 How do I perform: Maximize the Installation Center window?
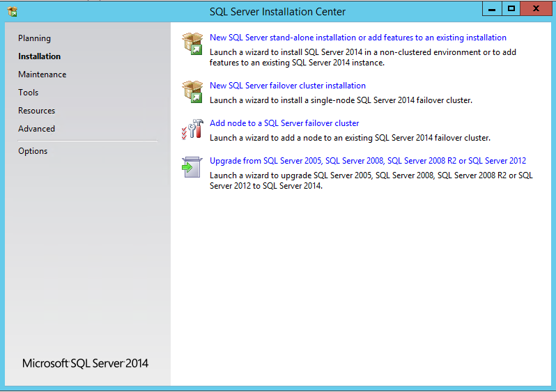coord(511,9)
